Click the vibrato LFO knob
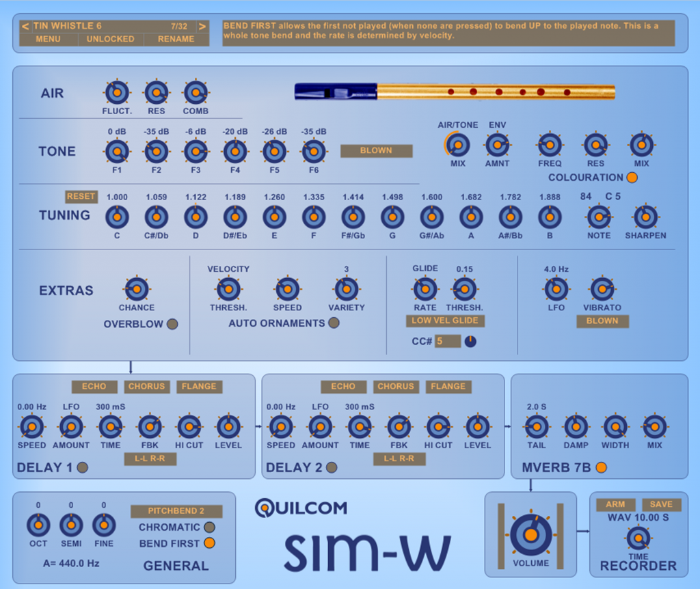Viewport: 700px width, 589px height. [x=556, y=289]
